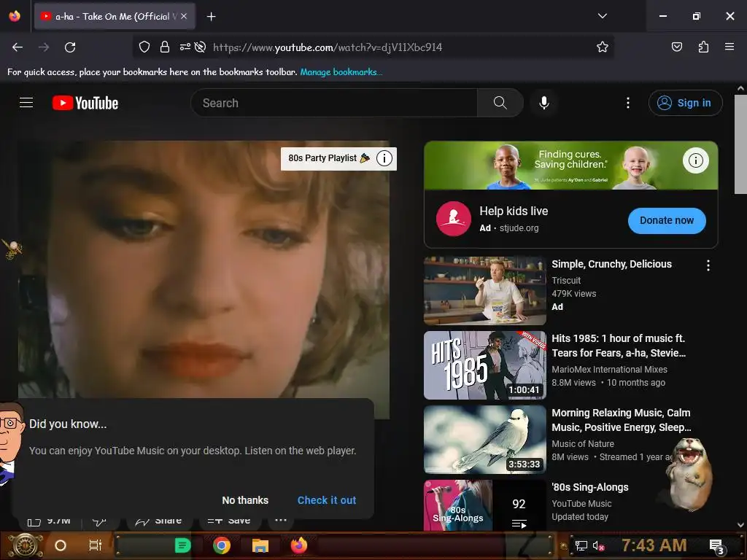
Task: Open Firefox application menu
Action: click(729, 47)
